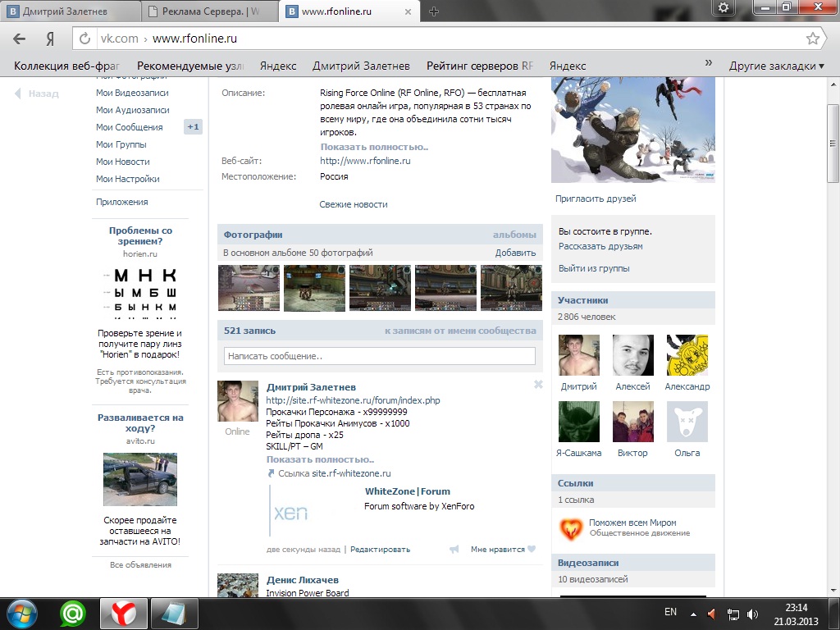
Task: Expand the post with its Показать полностью link
Action: coord(320,459)
